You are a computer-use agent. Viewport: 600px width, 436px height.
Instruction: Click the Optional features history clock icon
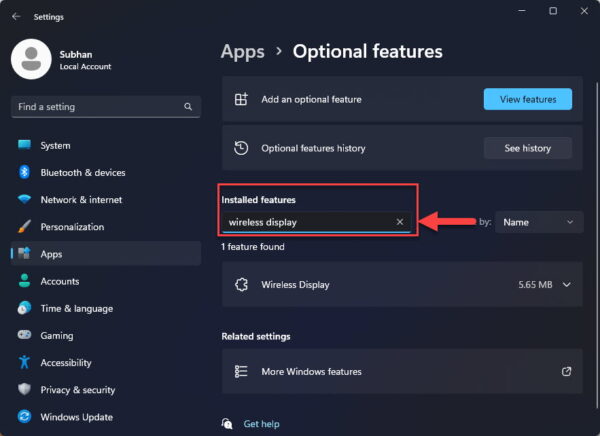240,148
